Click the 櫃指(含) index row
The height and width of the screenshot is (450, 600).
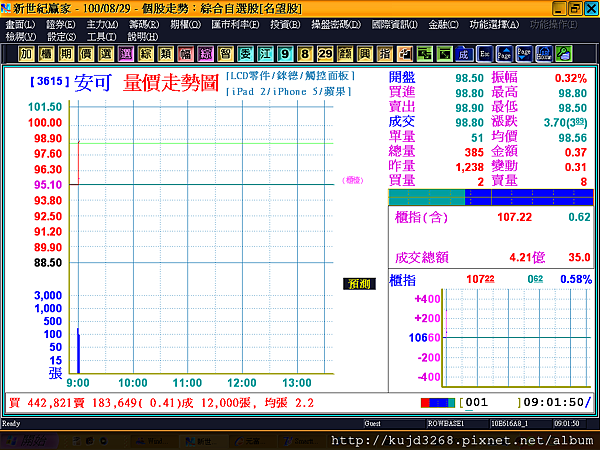click(492, 217)
